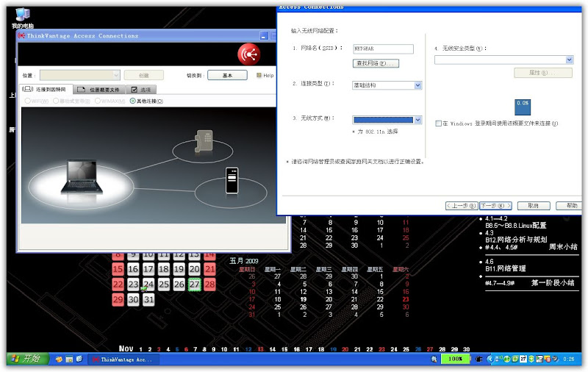Switch to the 位置概要文件 tab

98,90
